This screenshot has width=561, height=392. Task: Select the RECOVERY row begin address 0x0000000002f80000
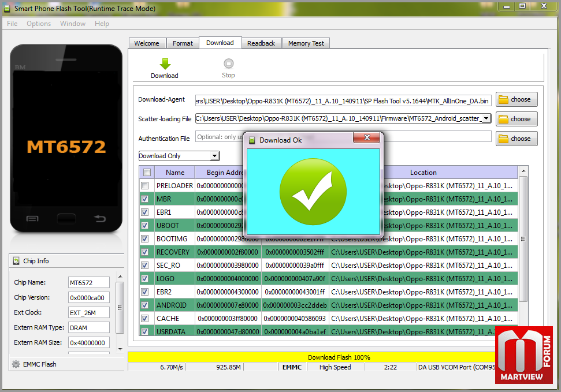[x=228, y=252]
